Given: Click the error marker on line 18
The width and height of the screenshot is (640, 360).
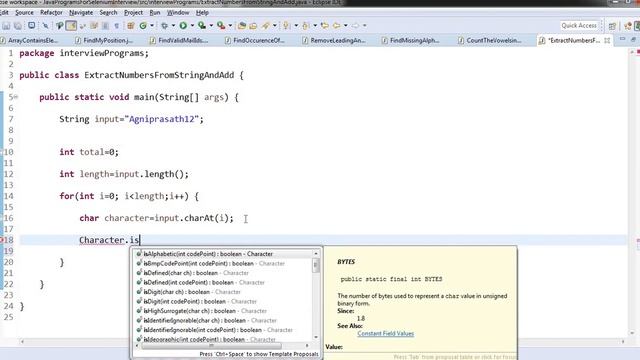Looking at the screenshot, I should point(2,240).
